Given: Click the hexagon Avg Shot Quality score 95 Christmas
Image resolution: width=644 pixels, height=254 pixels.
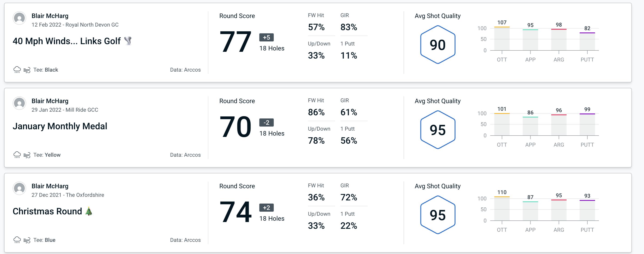Looking at the screenshot, I should (437, 214).
